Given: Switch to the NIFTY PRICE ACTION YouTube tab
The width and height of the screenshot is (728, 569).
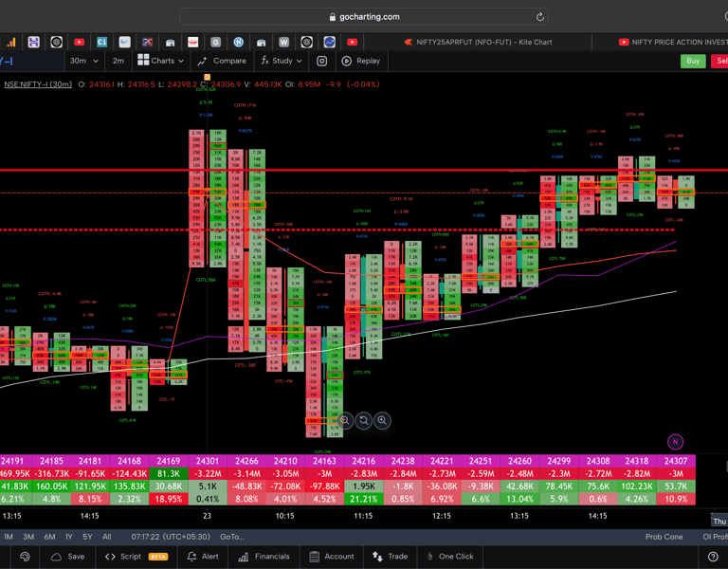Looking at the screenshot, I should pos(673,43).
